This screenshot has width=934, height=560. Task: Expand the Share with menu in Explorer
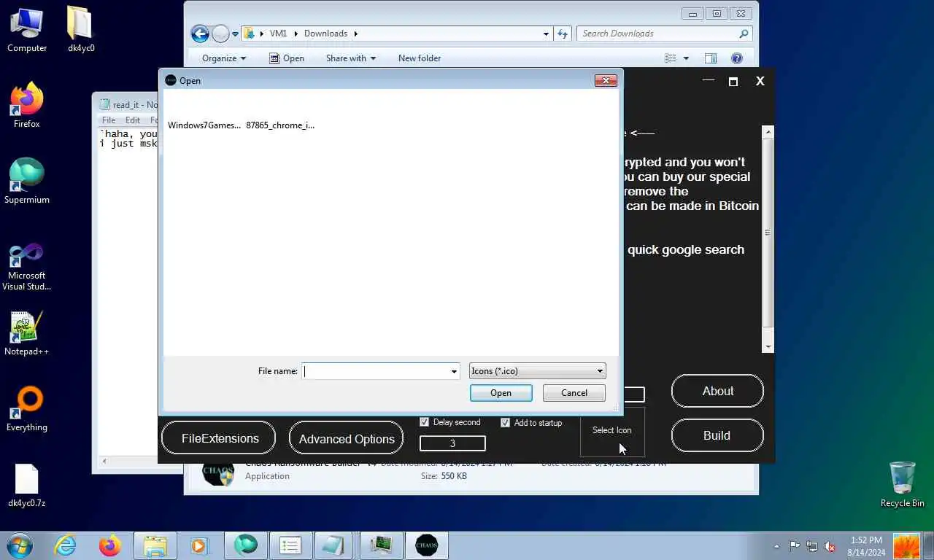[x=351, y=58]
